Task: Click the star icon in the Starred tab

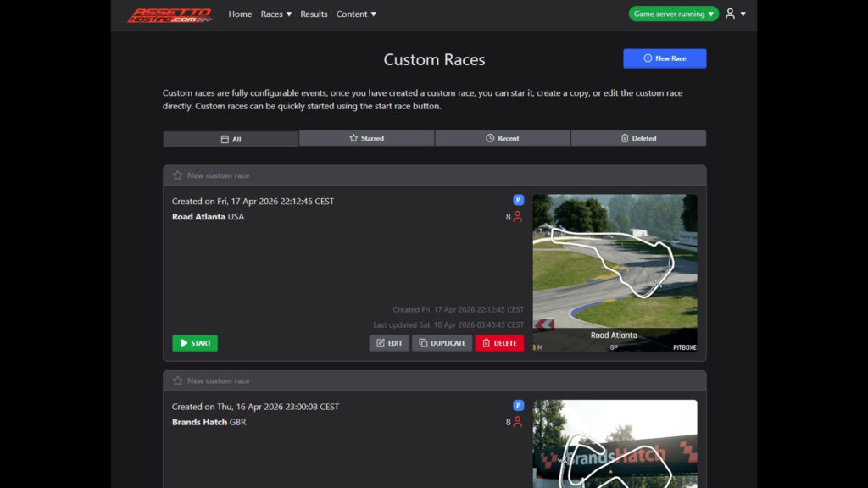Action: (x=353, y=138)
